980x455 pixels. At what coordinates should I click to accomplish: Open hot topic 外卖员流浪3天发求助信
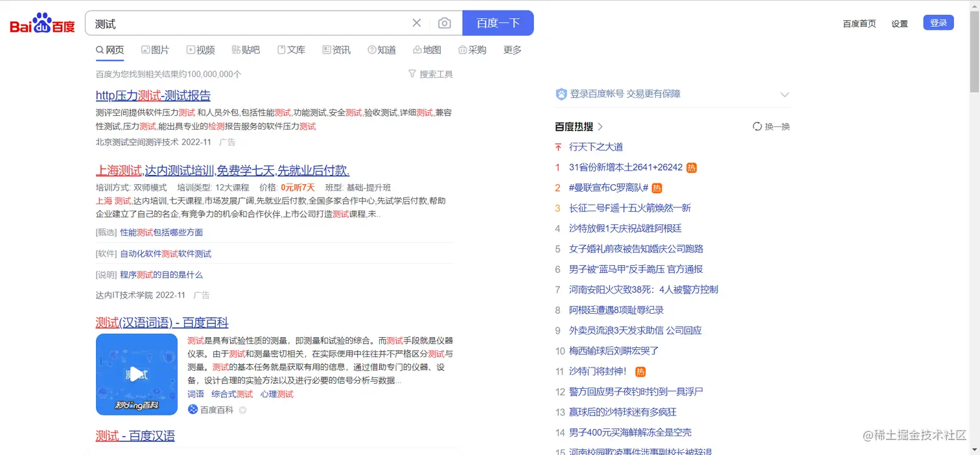pyautogui.click(x=635, y=331)
